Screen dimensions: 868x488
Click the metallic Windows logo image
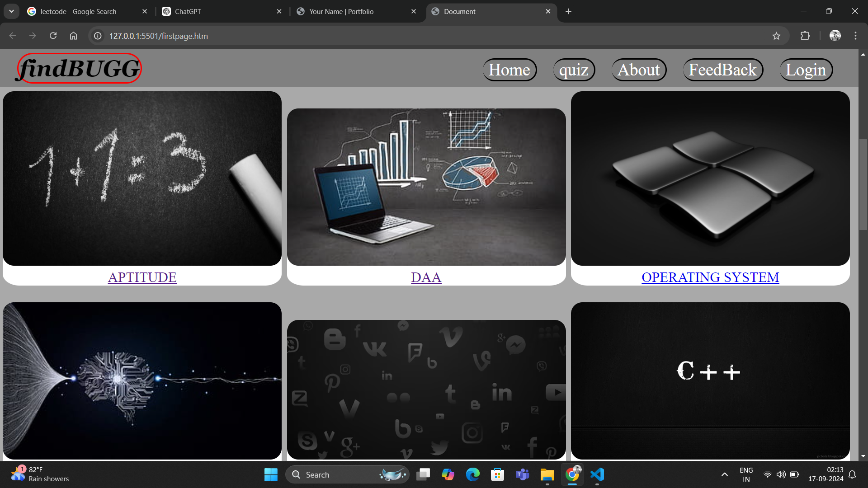pos(710,178)
